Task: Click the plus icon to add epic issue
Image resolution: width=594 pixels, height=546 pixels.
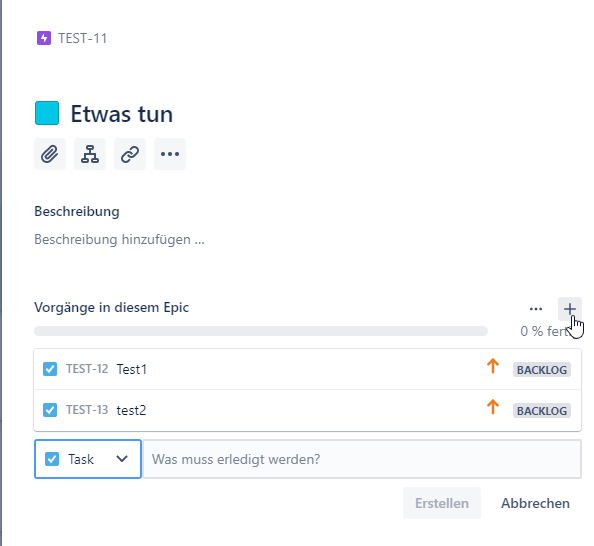Action: pos(570,309)
